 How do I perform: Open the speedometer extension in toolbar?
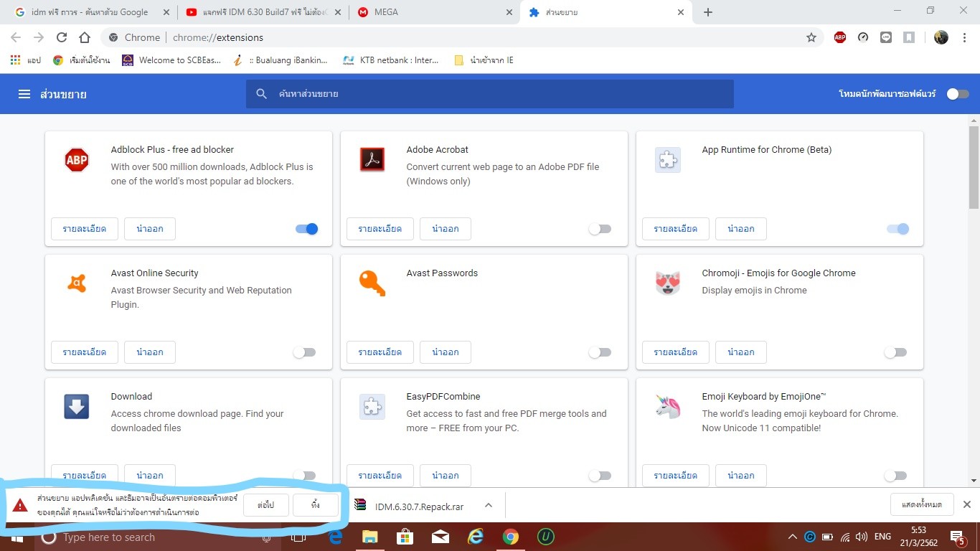pos(863,37)
